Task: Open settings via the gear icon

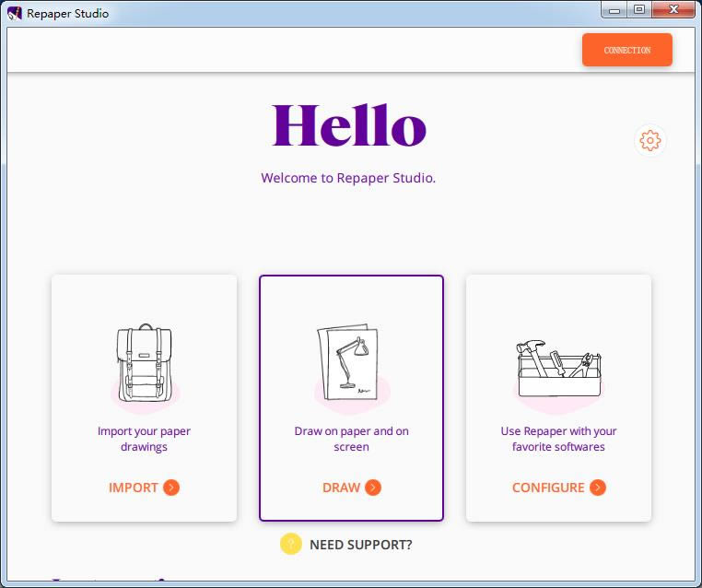Action: pyautogui.click(x=650, y=141)
